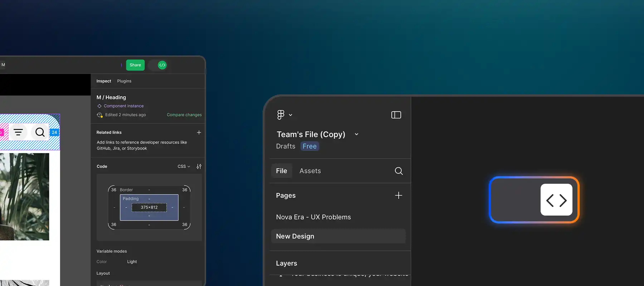Toggle the sidebar panel layout icon

[396, 115]
